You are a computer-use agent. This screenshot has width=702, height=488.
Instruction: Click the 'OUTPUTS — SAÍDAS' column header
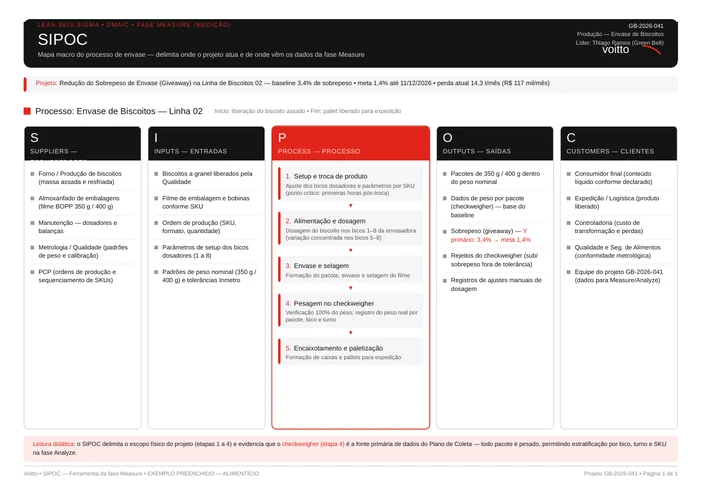pos(495,143)
